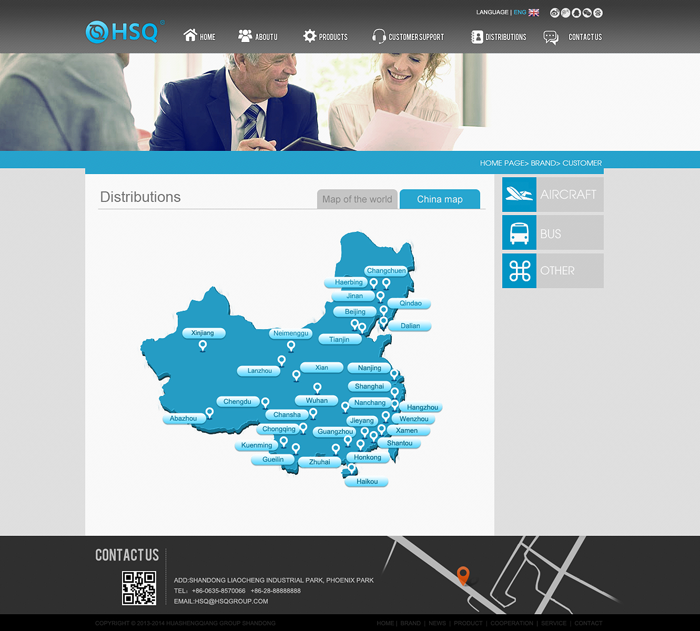Click the map pin next to Abazhou
The height and width of the screenshot is (631, 700).
(209, 413)
